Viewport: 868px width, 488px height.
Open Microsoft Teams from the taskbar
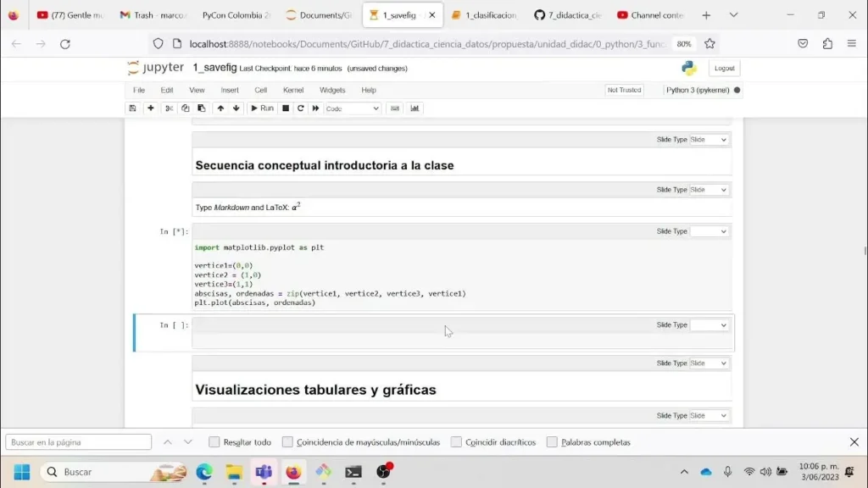[264, 472]
